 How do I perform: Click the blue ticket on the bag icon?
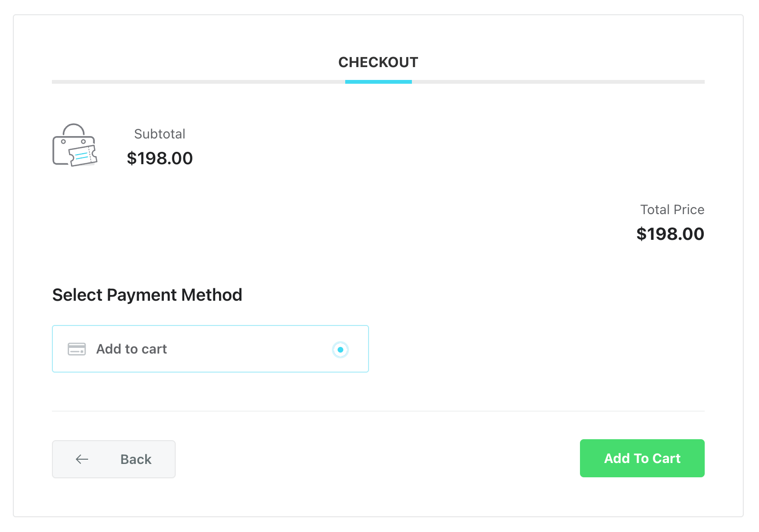pos(83,156)
